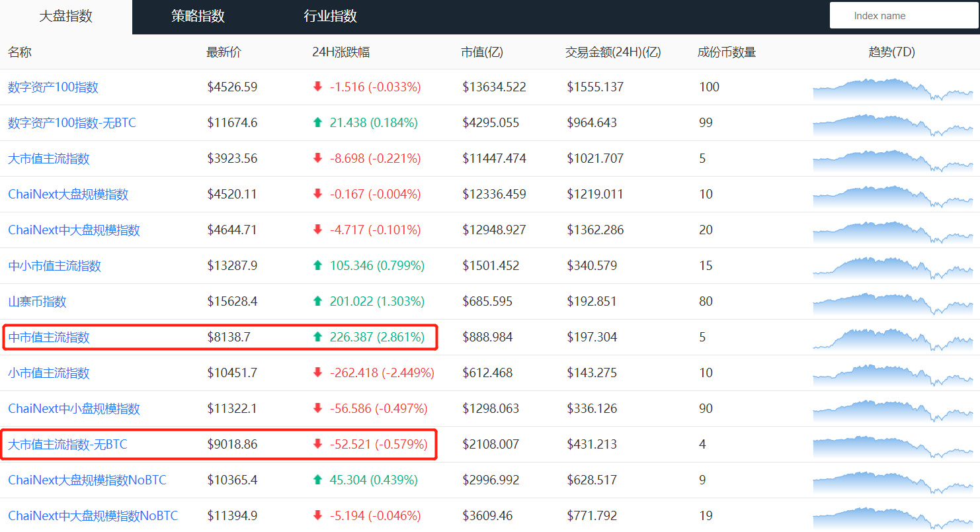Viewport: 980px width, 532px height.
Task: Click the 7D trend chart for 小市值主流指数
Action: (x=893, y=375)
